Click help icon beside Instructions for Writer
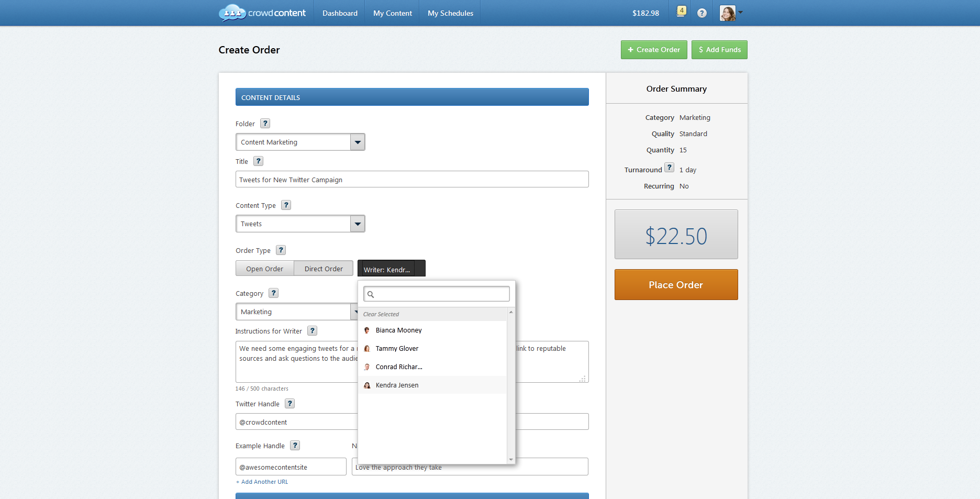980x499 pixels. tap(312, 331)
